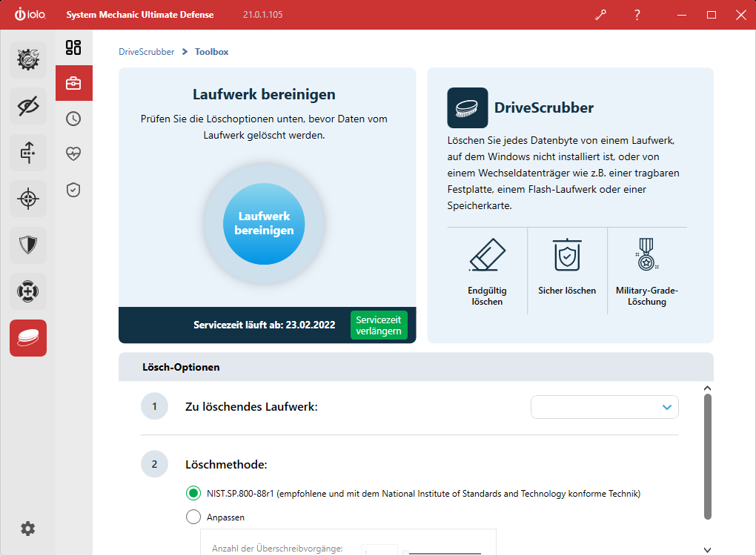Select the NIST.SP.800-88r1 erase method
This screenshot has height=556, width=756.
coord(193,493)
